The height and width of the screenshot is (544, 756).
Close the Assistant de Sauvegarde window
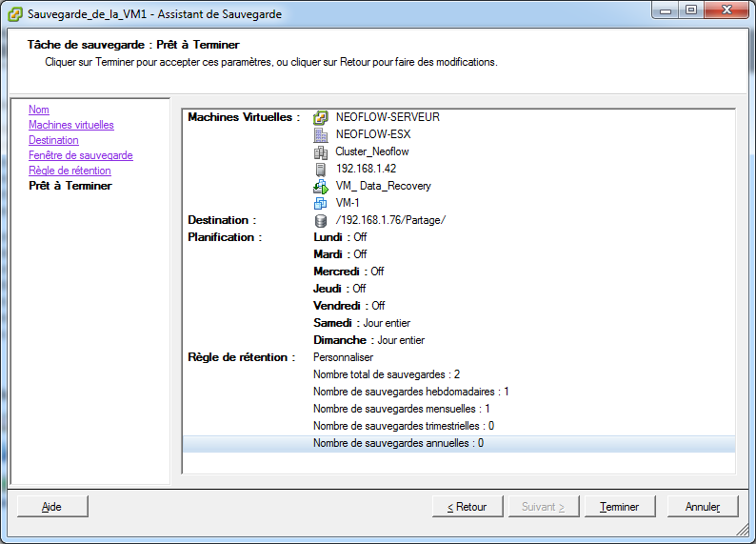(x=727, y=10)
